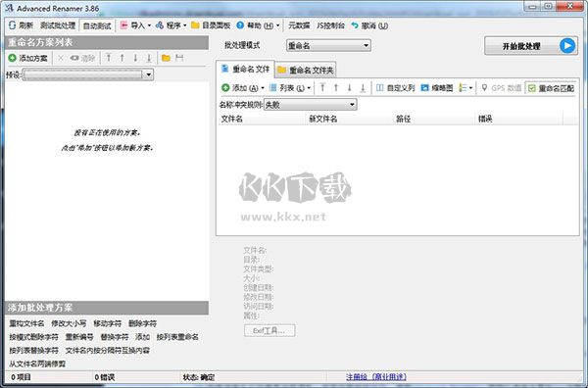This screenshot has height=388, width=588.
Task: Click the X delete method icon
Action: (61, 58)
